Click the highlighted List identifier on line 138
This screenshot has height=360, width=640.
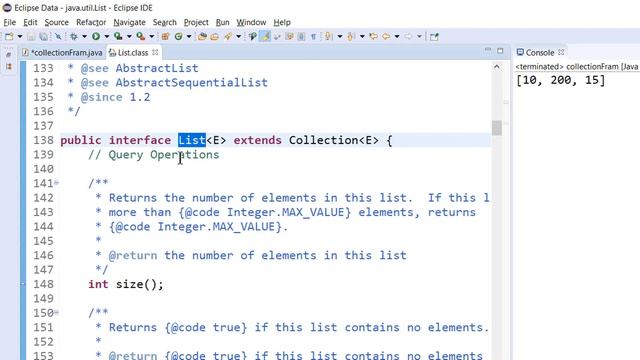[x=191, y=140]
